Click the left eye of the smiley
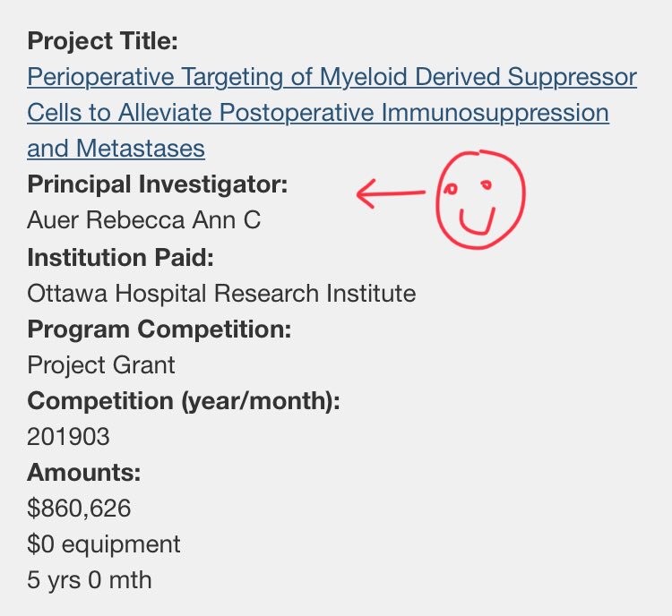Viewport: 672px width, 616px height. click(x=451, y=189)
